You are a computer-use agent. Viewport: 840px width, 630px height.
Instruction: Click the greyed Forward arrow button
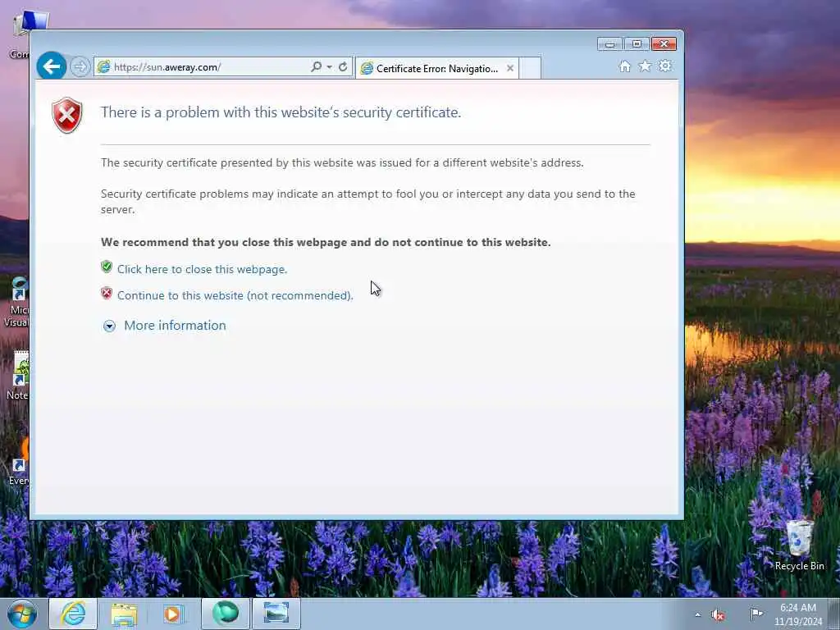[x=80, y=67]
